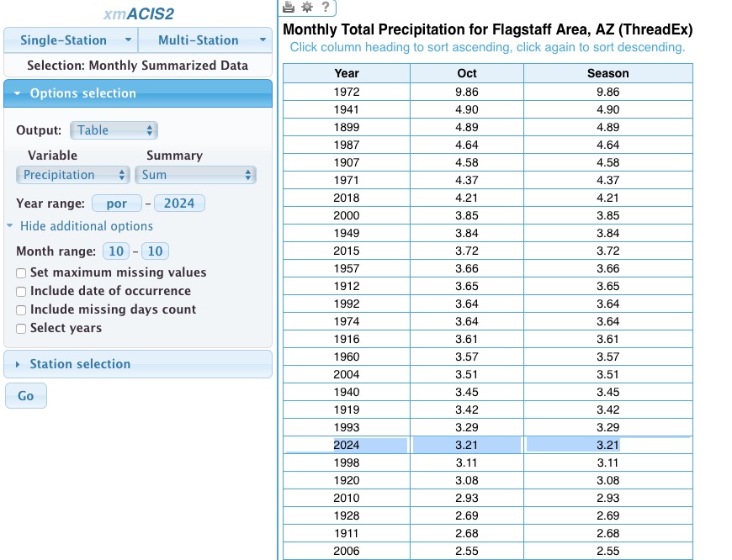Click Oct value 3.42

[467, 409]
